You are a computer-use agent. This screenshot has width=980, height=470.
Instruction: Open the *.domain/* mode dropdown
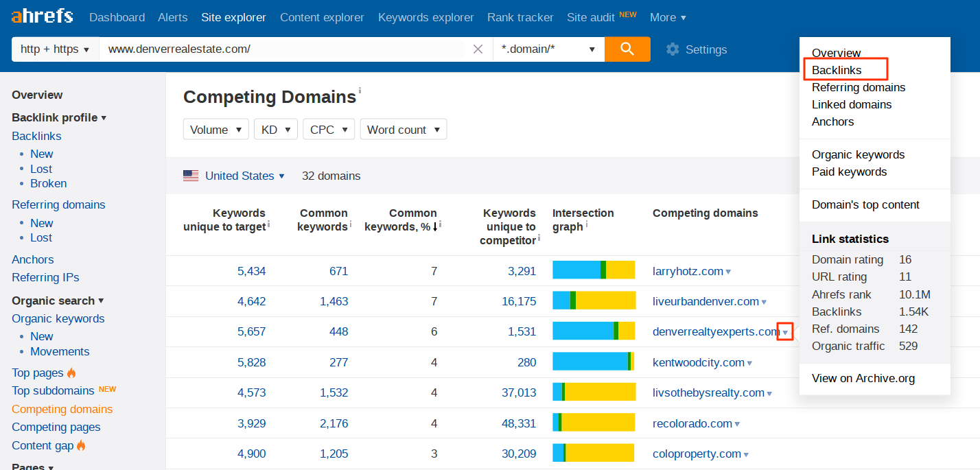click(548, 49)
